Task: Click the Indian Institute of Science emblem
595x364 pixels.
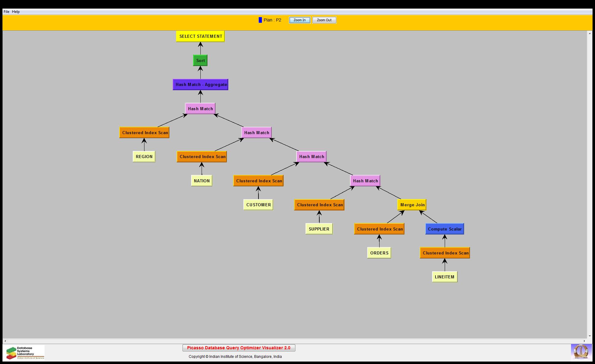Action: (581, 352)
